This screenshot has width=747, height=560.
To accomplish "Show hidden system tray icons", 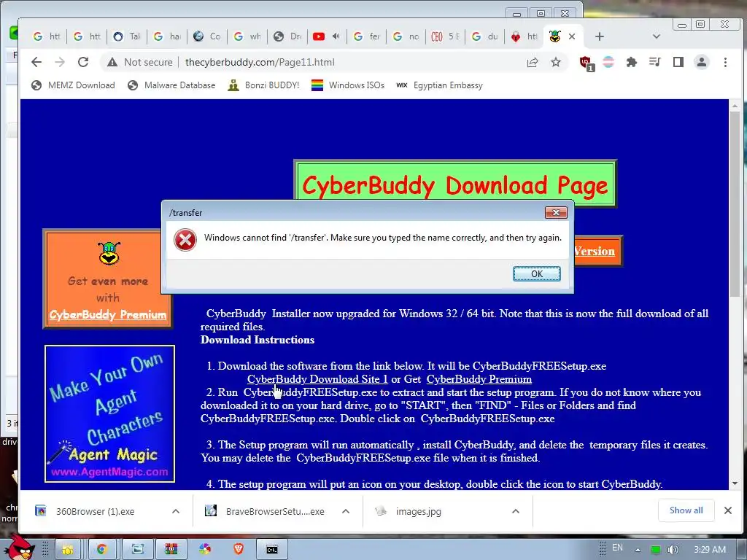I will point(638,550).
